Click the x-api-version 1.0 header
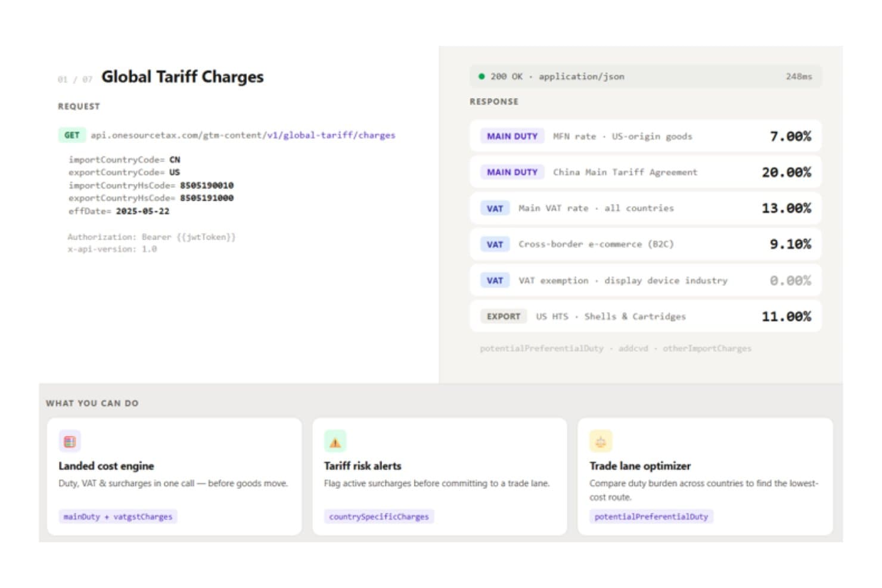The height and width of the screenshot is (588, 882). click(x=112, y=249)
